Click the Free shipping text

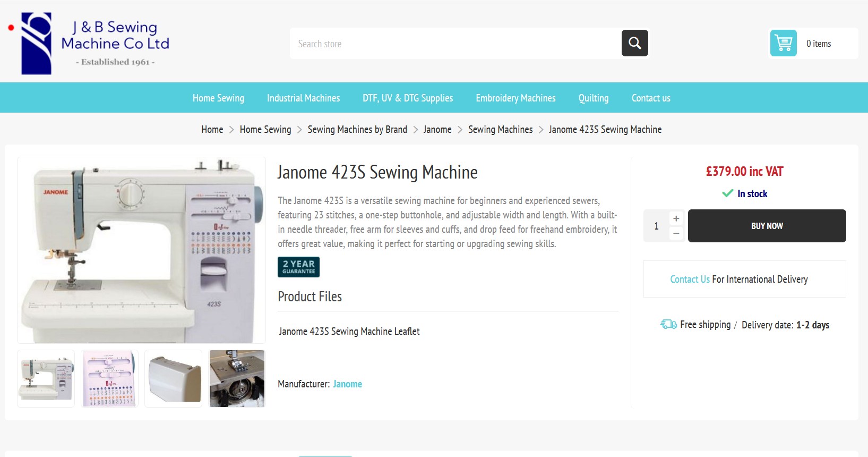point(705,325)
